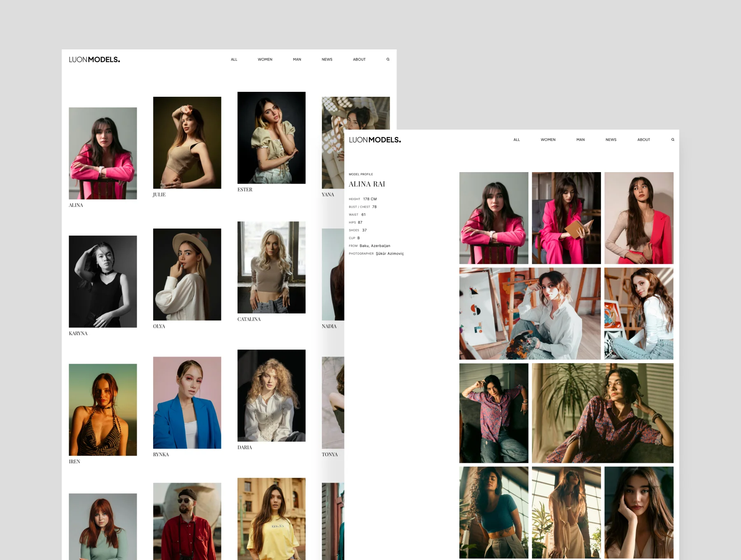Viewport: 741px width, 560px height.
Task: Click the height value 178 CM
Action: point(370,199)
